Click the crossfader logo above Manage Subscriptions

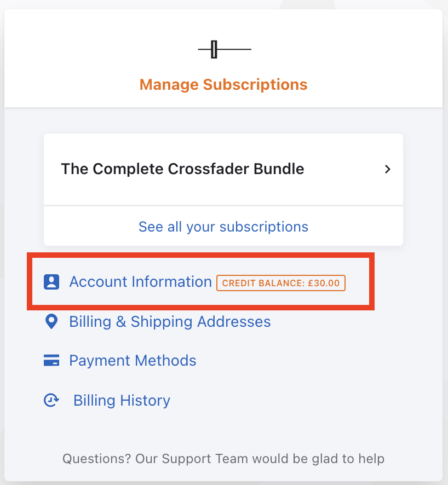[223, 49]
